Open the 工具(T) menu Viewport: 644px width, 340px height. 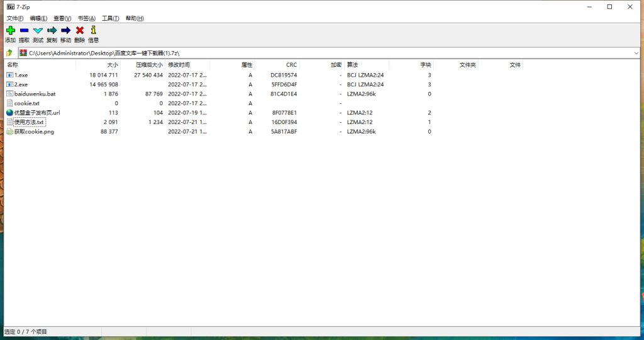(x=110, y=18)
